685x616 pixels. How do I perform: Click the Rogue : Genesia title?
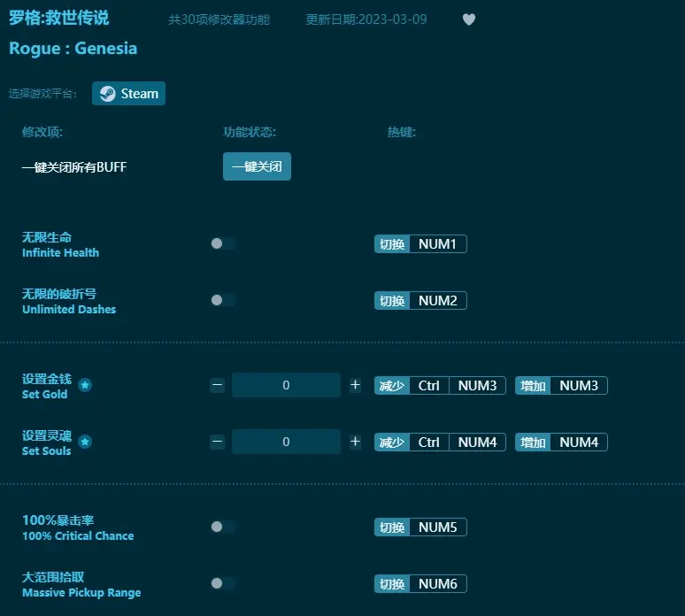73,49
